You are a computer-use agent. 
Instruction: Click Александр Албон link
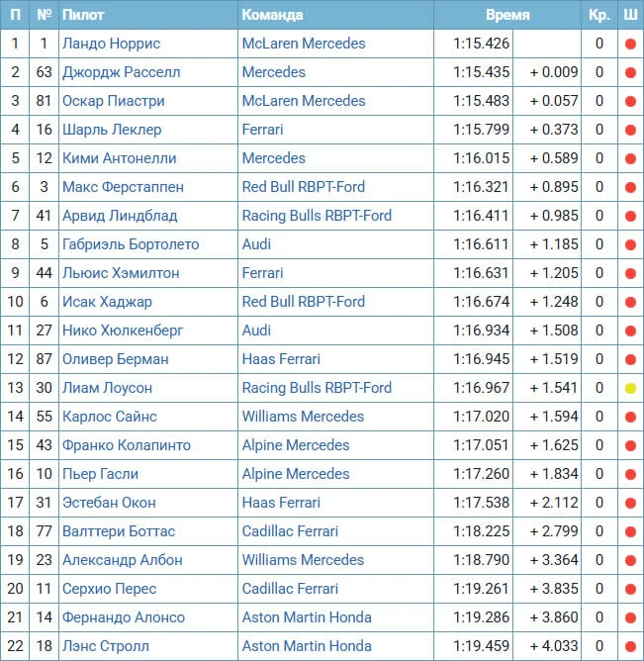click(123, 559)
